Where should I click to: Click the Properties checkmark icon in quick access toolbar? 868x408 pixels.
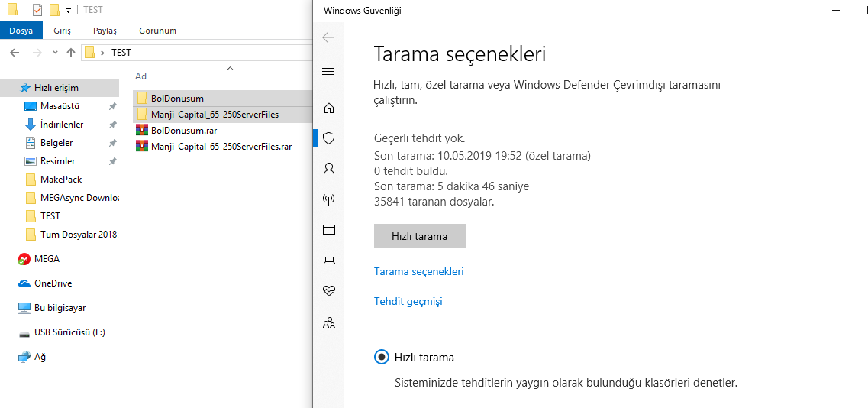[37, 10]
